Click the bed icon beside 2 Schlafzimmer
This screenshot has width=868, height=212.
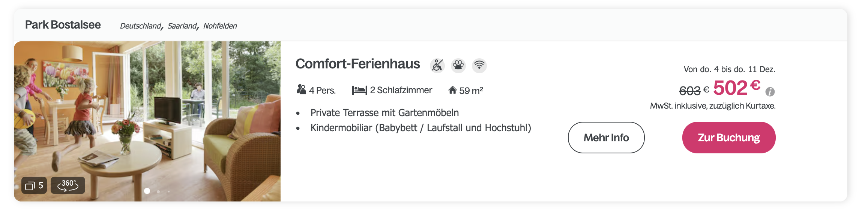click(x=359, y=90)
